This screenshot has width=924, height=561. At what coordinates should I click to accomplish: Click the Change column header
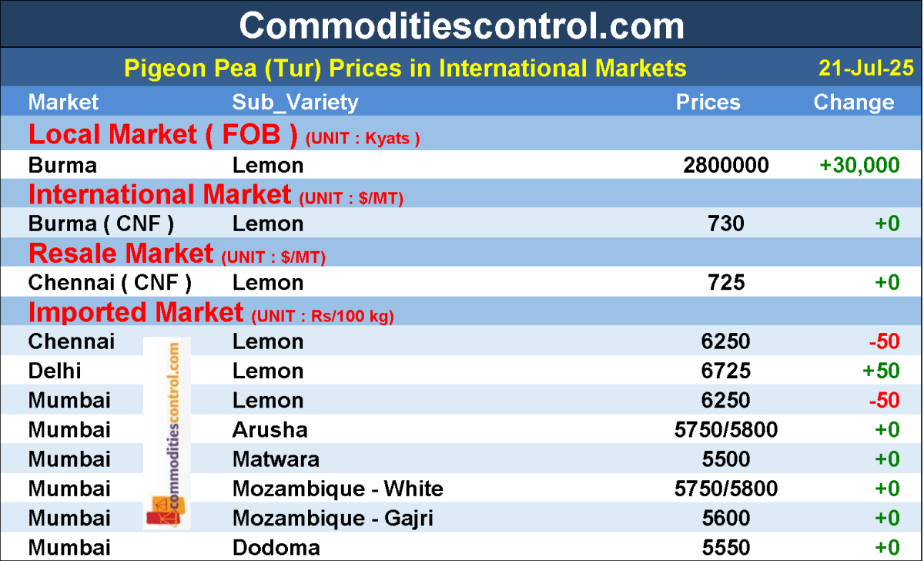[x=853, y=102]
